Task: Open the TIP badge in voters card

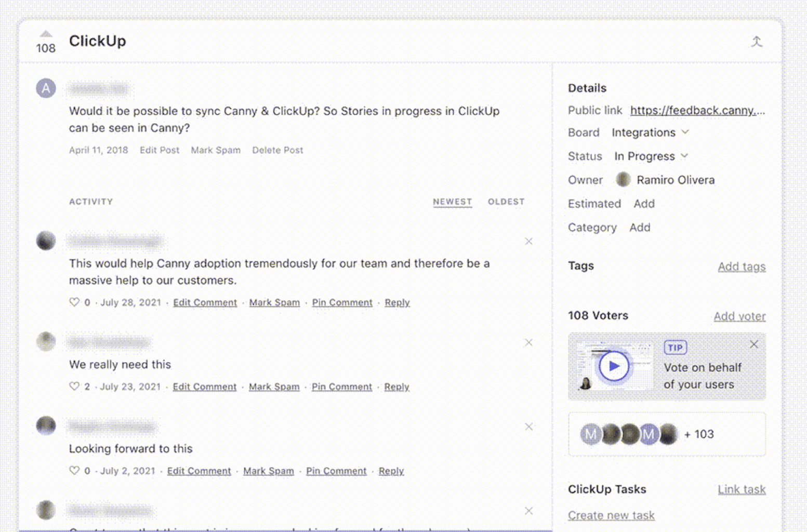Action: coord(675,347)
